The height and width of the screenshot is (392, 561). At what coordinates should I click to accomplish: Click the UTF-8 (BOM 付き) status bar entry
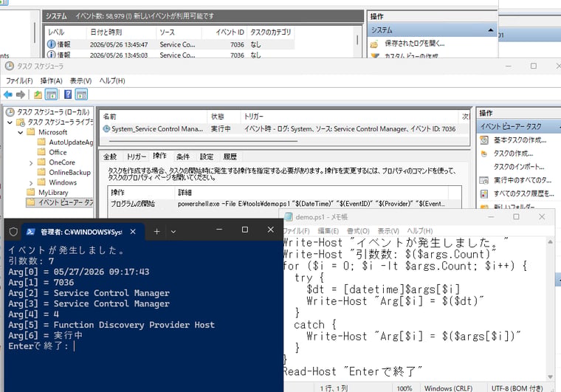(517, 388)
